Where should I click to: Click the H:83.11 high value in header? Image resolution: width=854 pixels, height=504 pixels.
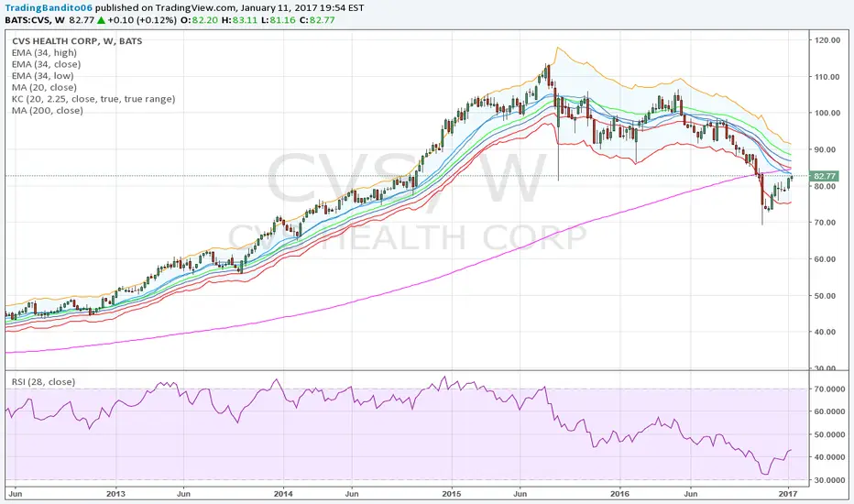[x=239, y=20]
